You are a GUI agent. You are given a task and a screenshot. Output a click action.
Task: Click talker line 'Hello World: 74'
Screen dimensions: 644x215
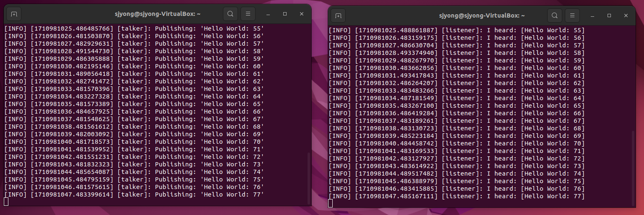click(134, 172)
